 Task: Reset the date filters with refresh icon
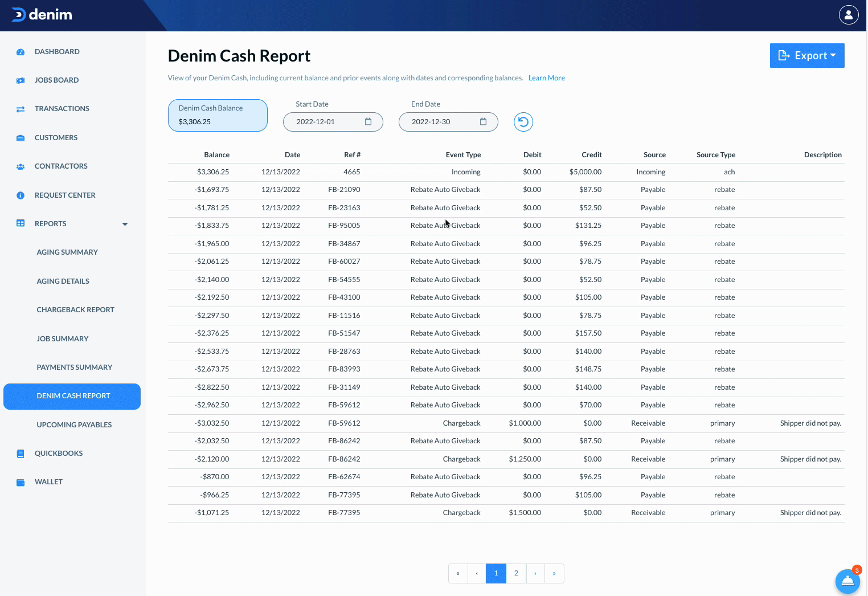523,122
